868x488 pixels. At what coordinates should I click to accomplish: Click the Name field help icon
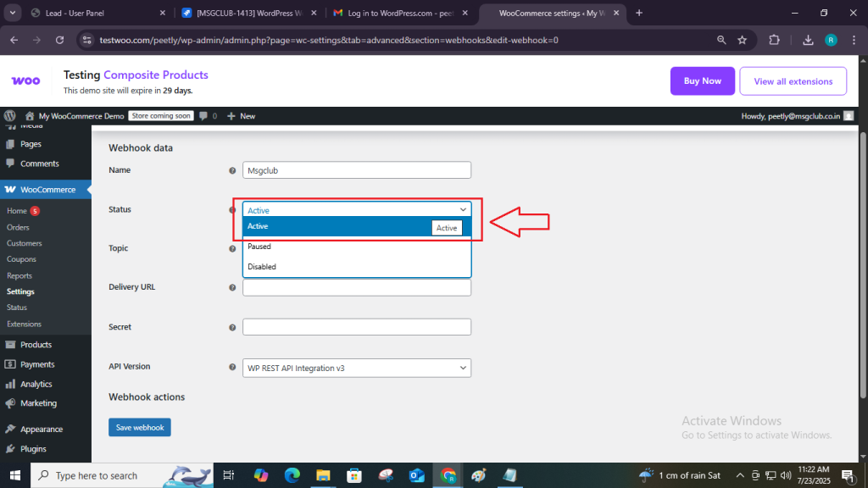tap(232, 170)
